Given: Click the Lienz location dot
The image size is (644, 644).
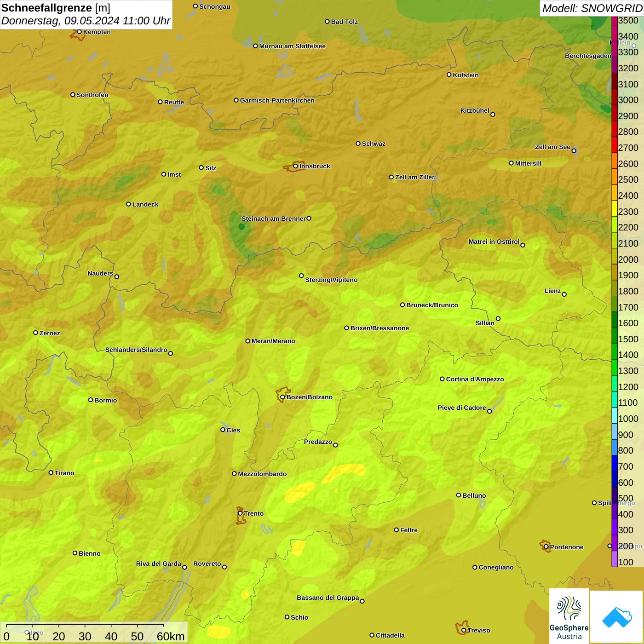Looking at the screenshot, I should click(564, 294).
